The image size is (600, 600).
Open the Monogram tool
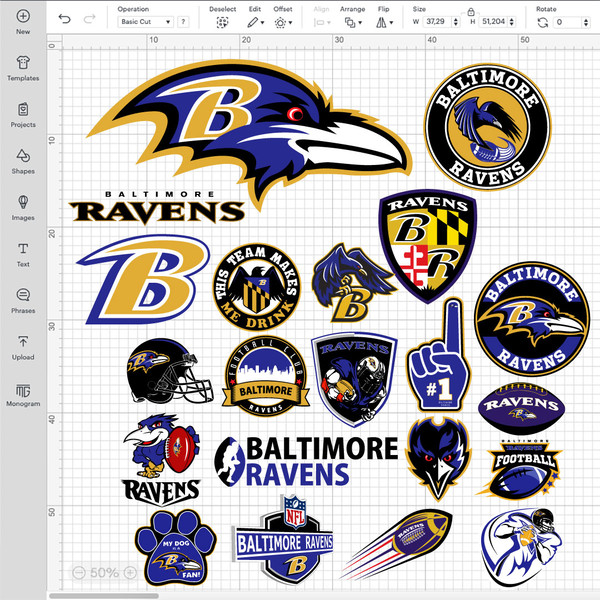(23, 394)
